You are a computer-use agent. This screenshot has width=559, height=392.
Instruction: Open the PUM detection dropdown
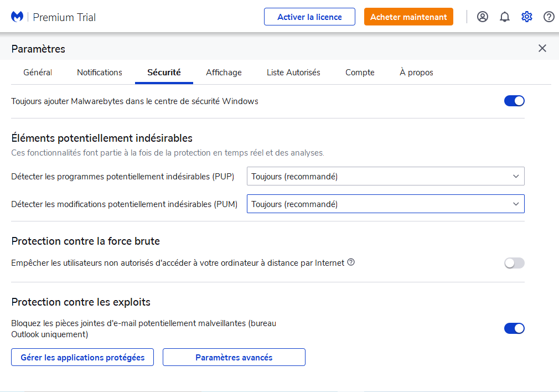(x=385, y=204)
